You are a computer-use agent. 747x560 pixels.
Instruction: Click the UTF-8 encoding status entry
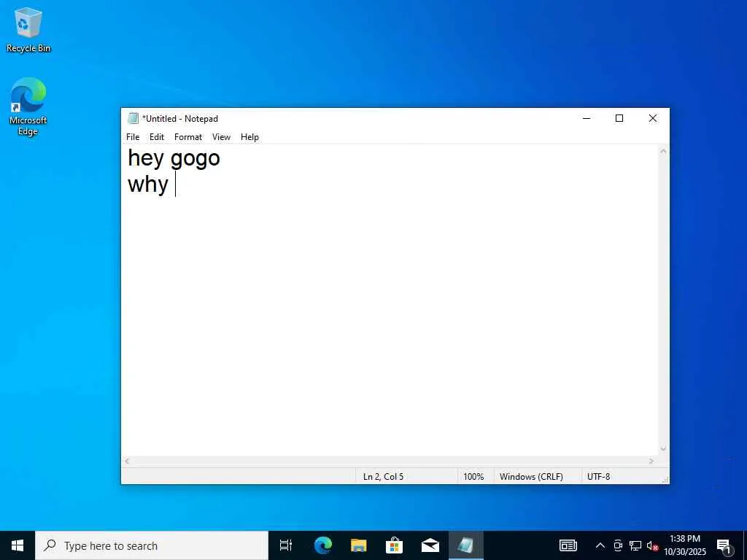pyautogui.click(x=598, y=477)
